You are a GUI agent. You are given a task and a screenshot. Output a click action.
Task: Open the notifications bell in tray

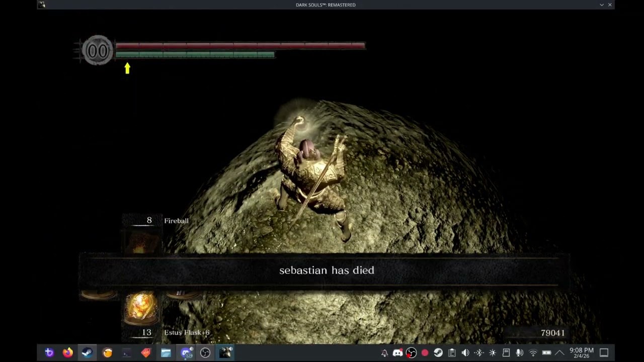pos(384,353)
